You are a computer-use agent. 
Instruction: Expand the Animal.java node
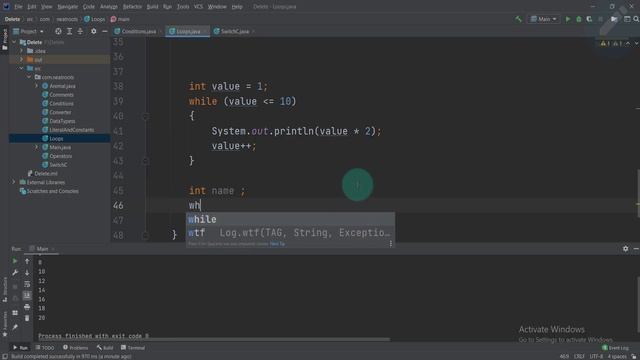[x=36, y=86]
